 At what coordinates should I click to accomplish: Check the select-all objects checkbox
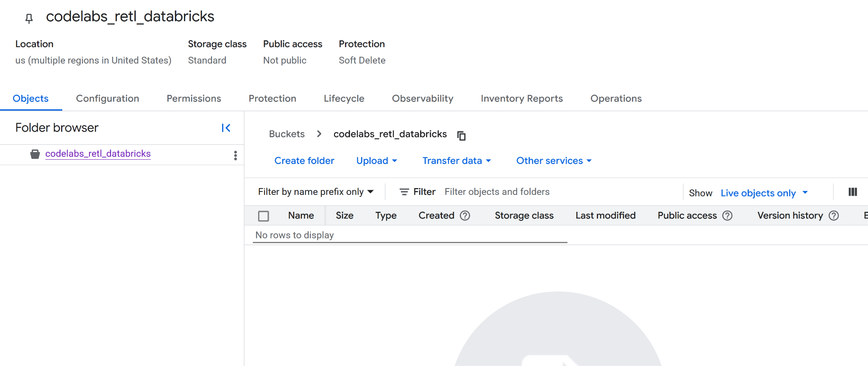[264, 216]
